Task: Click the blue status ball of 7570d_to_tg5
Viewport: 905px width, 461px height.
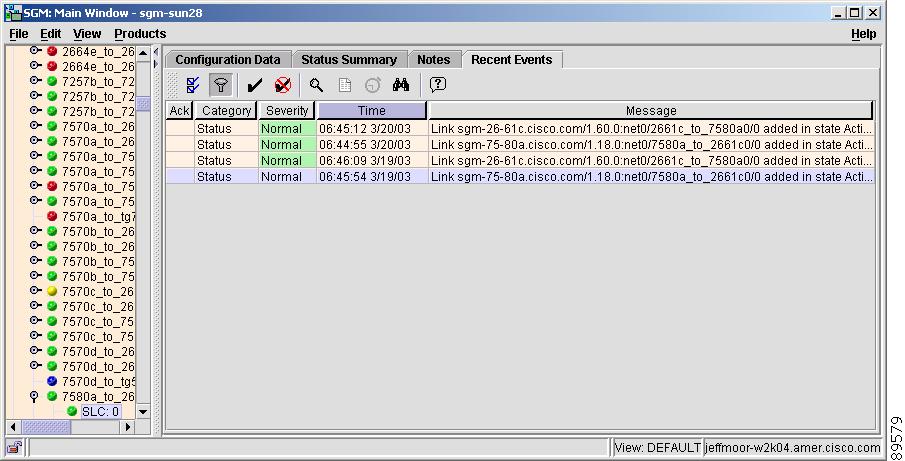Action: 52,381
